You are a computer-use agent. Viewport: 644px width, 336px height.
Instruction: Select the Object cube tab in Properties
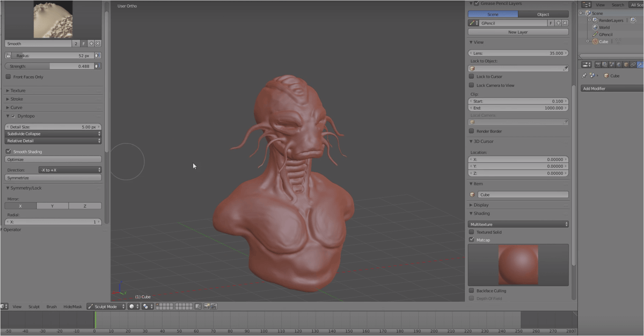pos(626,64)
